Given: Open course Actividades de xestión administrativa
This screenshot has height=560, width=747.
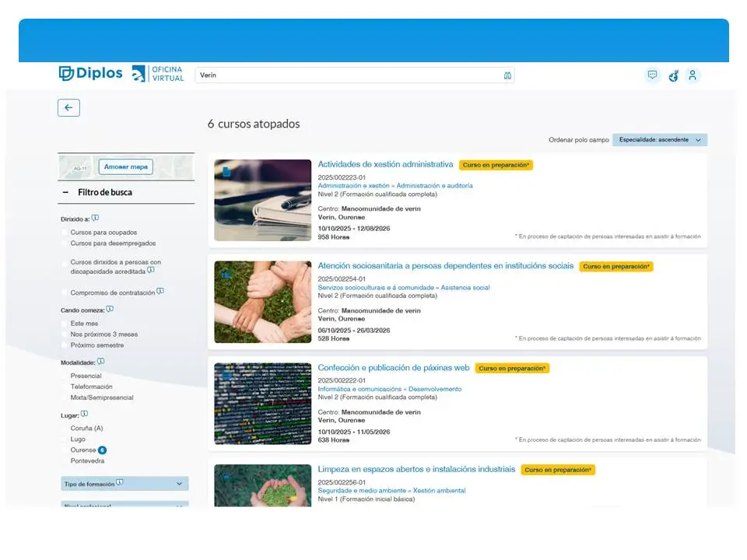Looking at the screenshot, I should pyautogui.click(x=385, y=164).
